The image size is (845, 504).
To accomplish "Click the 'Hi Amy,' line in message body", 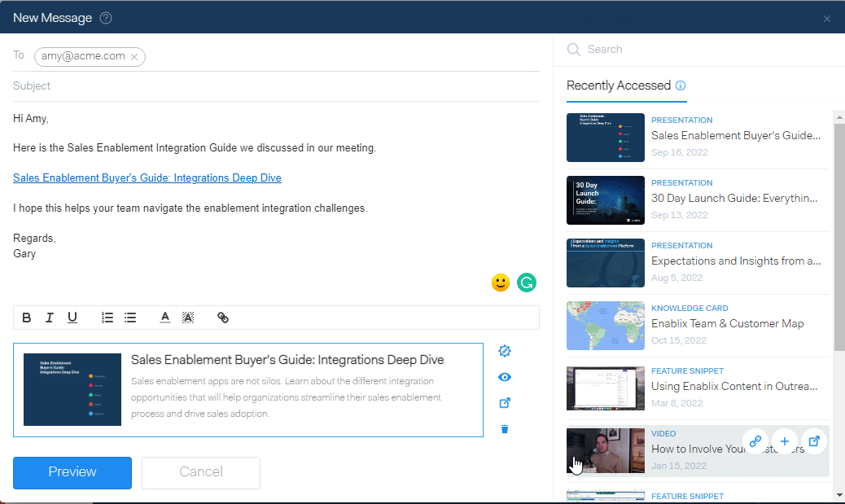I will [x=31, y=119].
